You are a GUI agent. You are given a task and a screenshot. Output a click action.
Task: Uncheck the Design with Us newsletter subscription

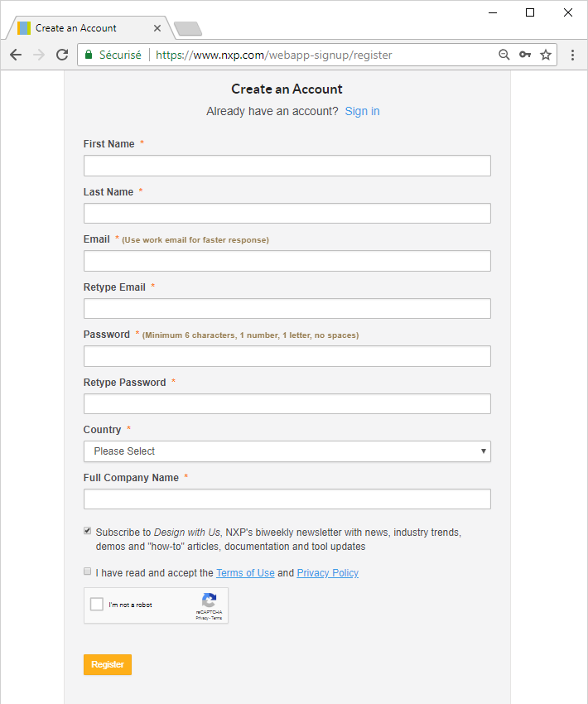(x=88, y=531)
